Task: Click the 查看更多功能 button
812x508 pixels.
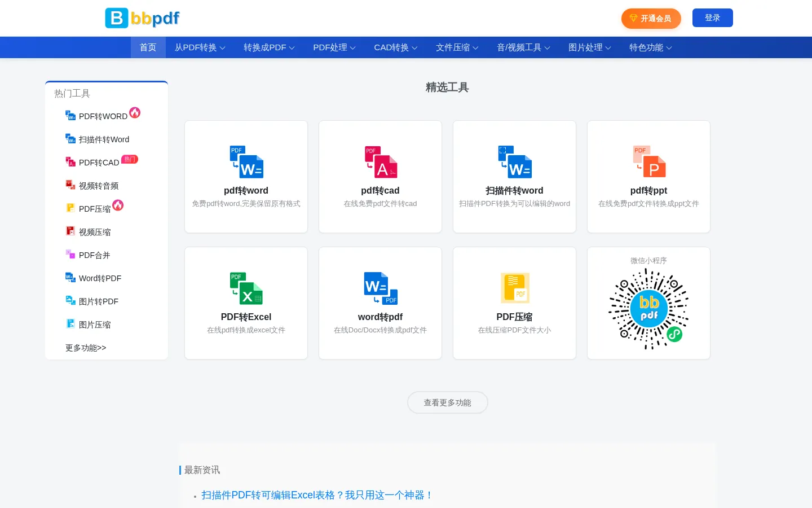Action: point(448,402)
